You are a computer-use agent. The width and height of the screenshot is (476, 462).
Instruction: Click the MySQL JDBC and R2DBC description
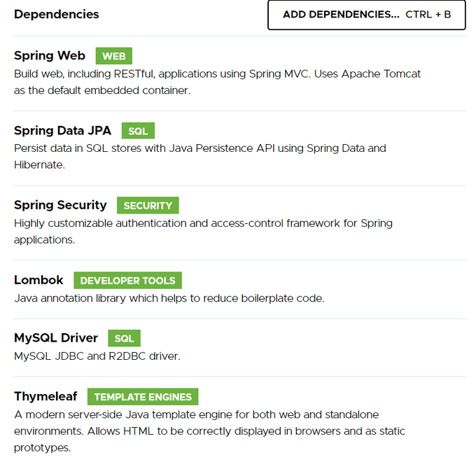coord(97,356)
